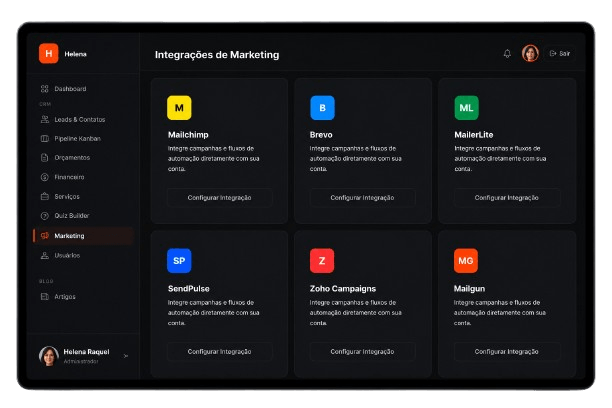Click the Brevo card title
The image size is (612, 408).
321,135
